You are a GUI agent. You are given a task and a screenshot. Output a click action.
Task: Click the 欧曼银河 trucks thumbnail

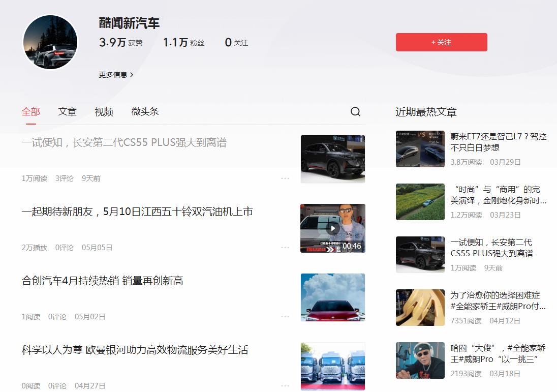(333, 367)
